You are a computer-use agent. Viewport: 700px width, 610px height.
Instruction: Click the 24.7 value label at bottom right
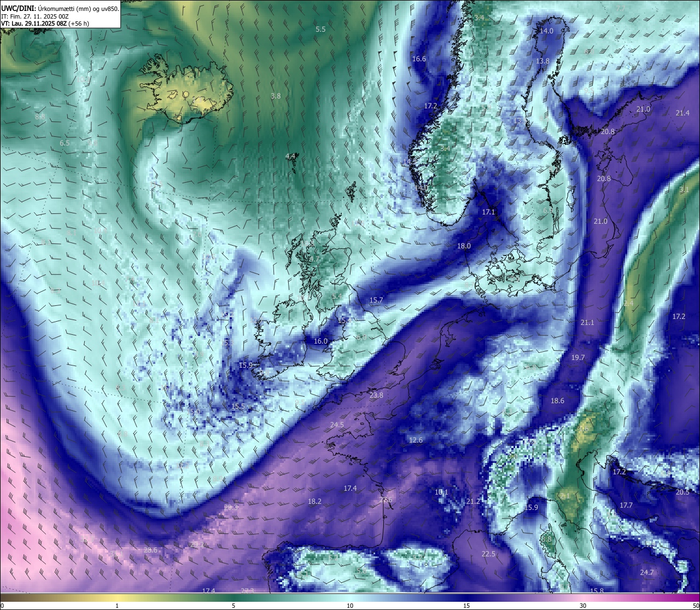click(647, 573)
